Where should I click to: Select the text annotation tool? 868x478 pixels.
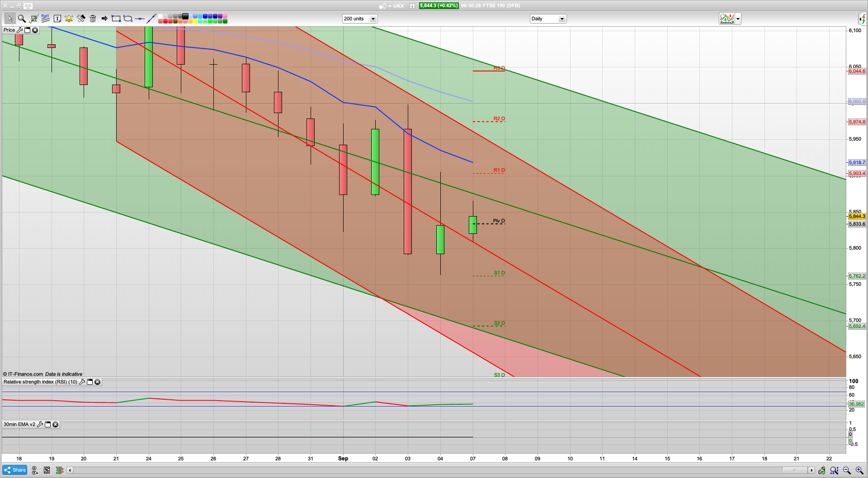[x=57, y=19]
